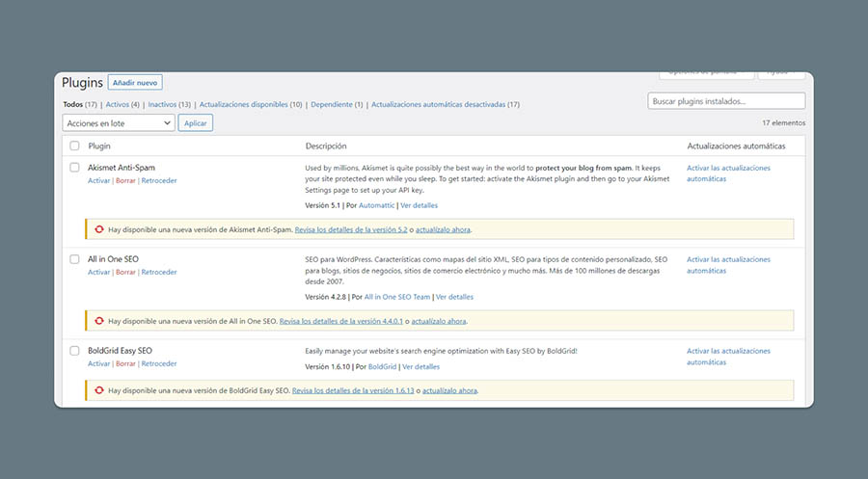Screen dimensions: 868x479
Task: Activate the Akismet Anti-Spam plugin
Action: click(x=98, y=181)
